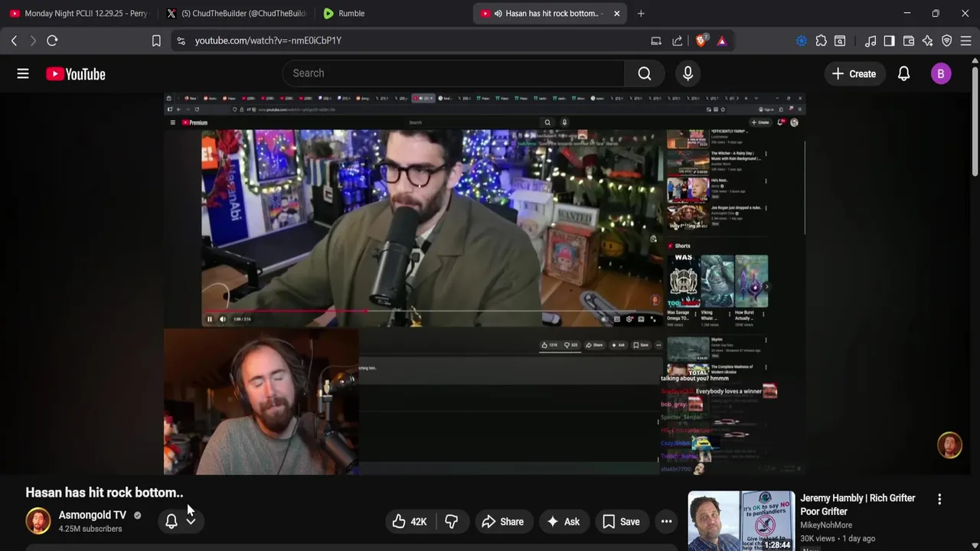The width and height of the screenshot is (980, 551).
Task: Click the floating avatar at the right edge
Action: pyautogui.click(x=949, y=445)
